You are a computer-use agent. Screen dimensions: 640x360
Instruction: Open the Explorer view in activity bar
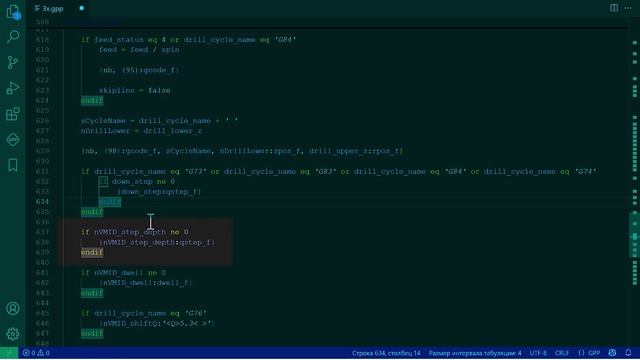coord(13,12)
